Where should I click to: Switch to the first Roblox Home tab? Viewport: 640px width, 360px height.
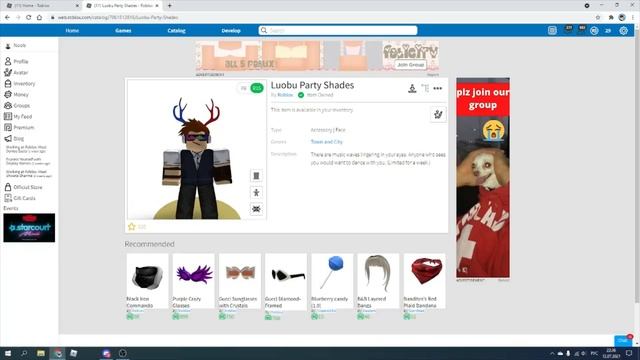pos(41,6)
